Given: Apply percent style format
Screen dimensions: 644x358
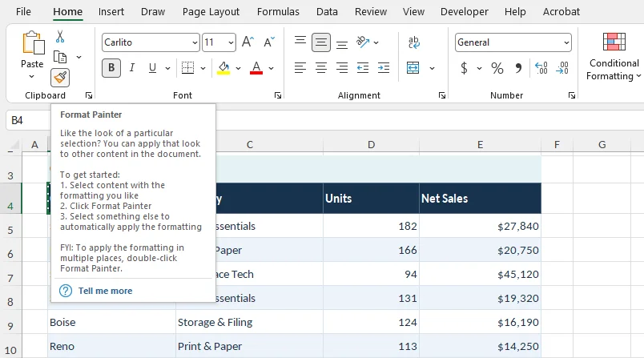Looking at the screenshot, I should [497, 68].
